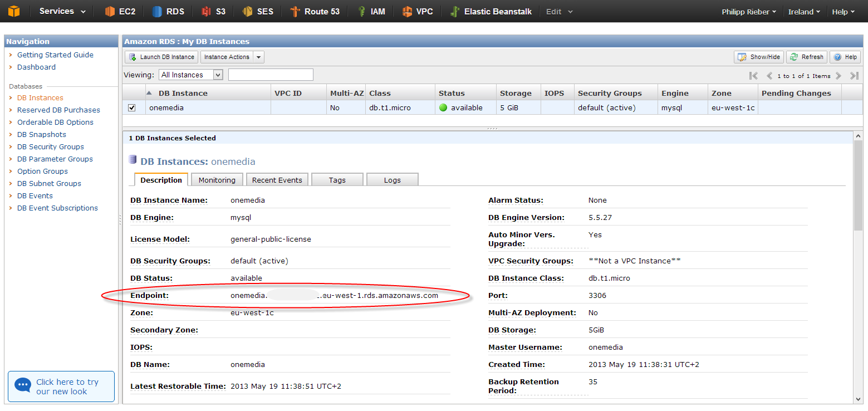The height and width of the screenshot is (411, 868).
Task: Open the Ireland region selector
Action: coord(804,12)
